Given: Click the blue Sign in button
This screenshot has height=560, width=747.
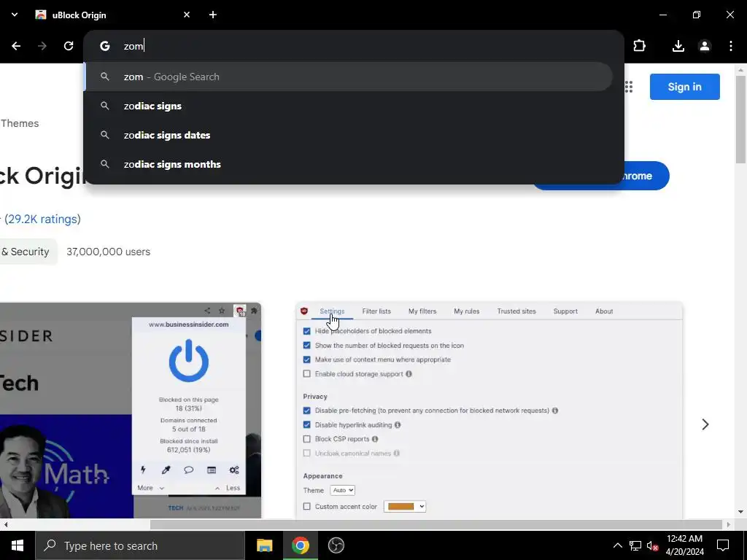Looking at the screenshot, I should pos(684,87).
